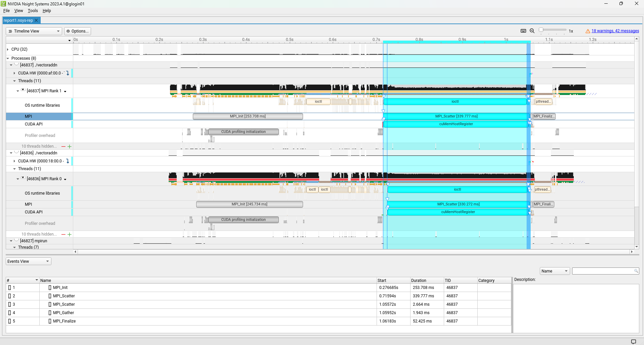The height and width of the screenshot is (345, 644).
Task: Toggle checkbox for MPI_Gather event row
Action: point(10,313)
